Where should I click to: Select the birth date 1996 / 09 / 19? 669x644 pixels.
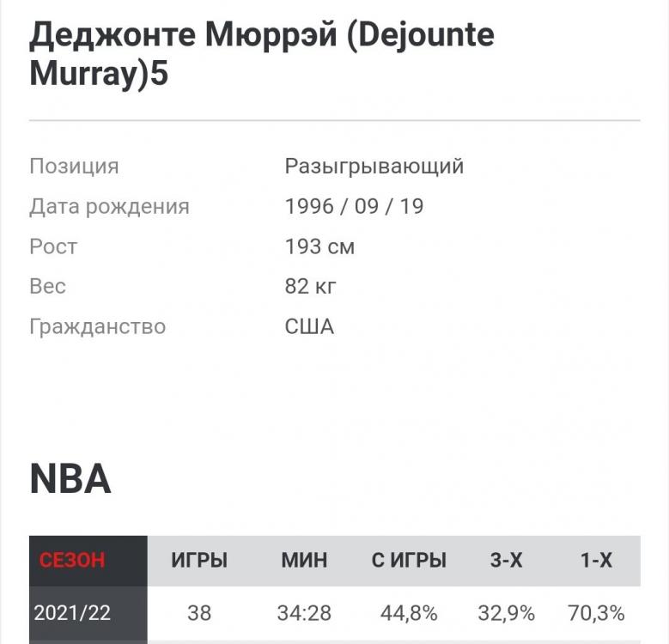click(354, 207)
